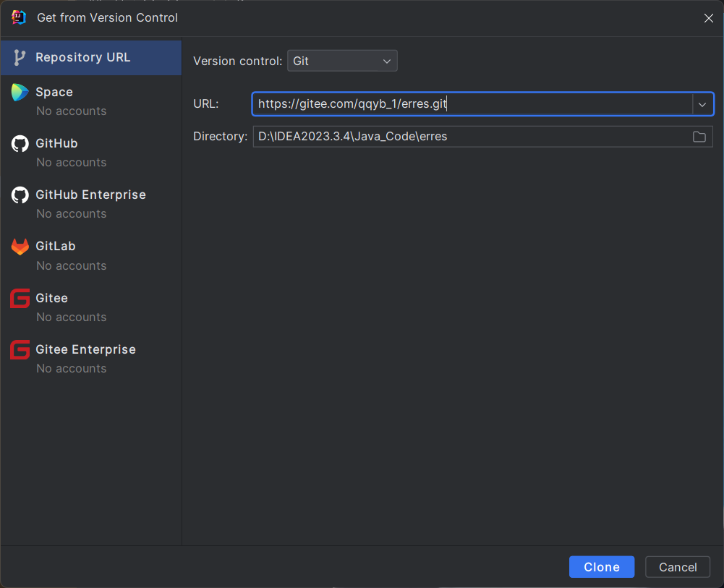Image resolution: width=724 pixels, height=588 pixels.
Task: Click the JetBrains Space logo icon
Action: pos(20,93)
